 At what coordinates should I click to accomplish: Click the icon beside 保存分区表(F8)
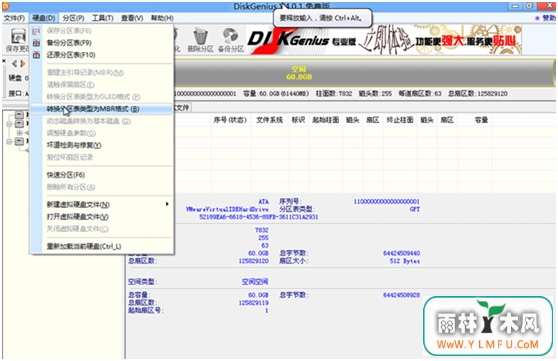point(36,31)
